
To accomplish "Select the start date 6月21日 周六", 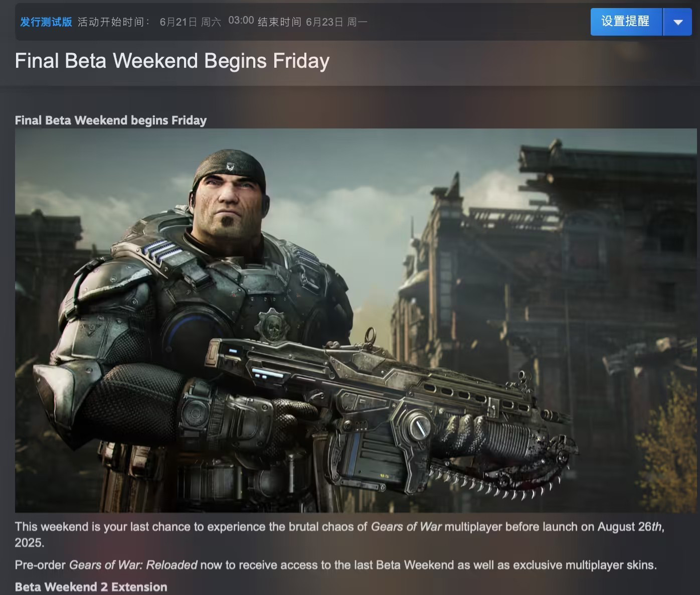I will (x=190, y=22).
